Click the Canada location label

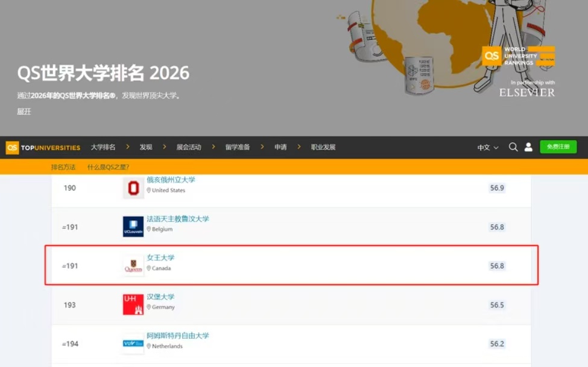[159, 268]
